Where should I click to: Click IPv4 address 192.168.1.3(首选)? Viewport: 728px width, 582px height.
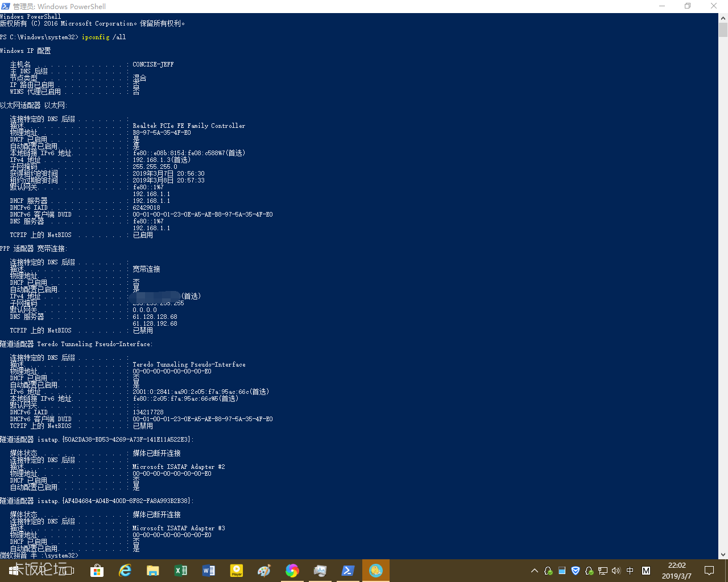click(x=162, y=160)
